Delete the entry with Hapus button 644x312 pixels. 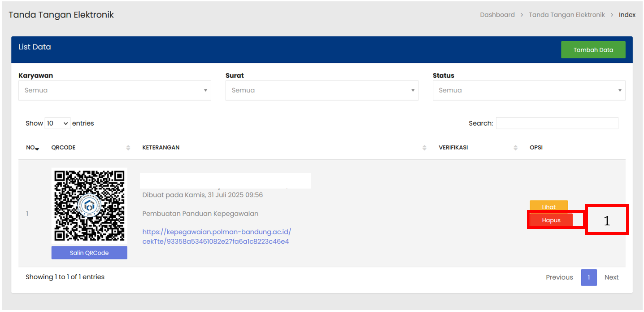[551, 220]
